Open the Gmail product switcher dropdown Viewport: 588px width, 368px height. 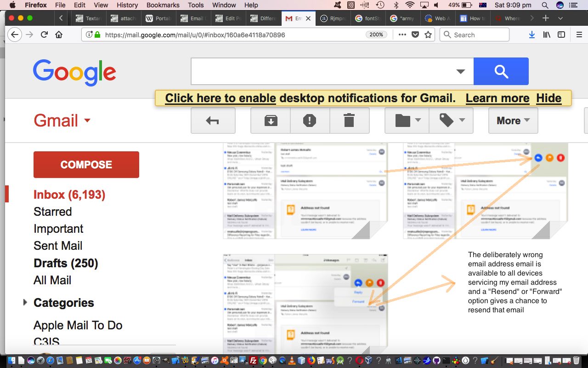coord(62,121)
